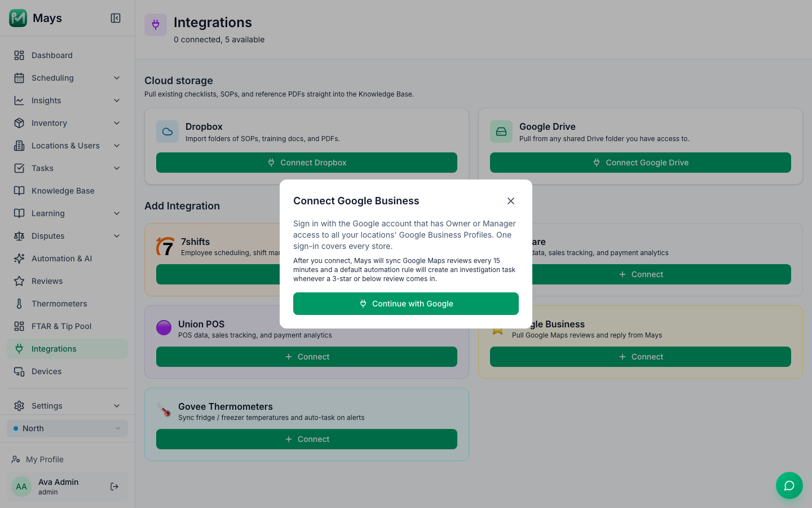
Task: Expand the Settings chevron
Action: pos(117,406)
